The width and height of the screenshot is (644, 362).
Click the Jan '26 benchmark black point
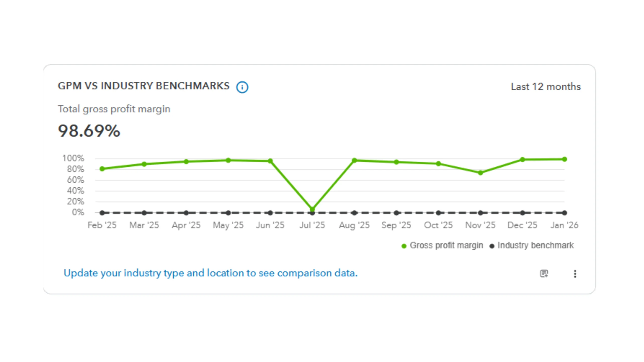point(565,213)
